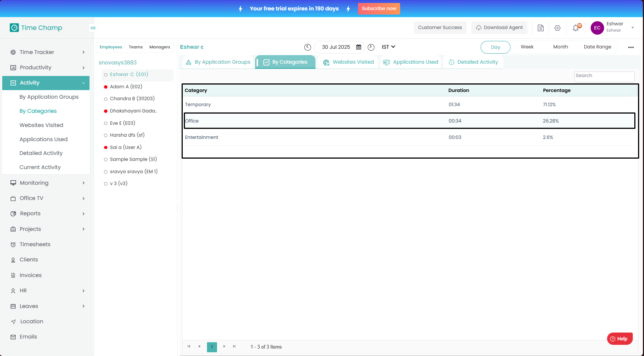Screen dimensions: 644x356
Task: Open the IST timezone dropdown
Action: click(x=388, y=47)
